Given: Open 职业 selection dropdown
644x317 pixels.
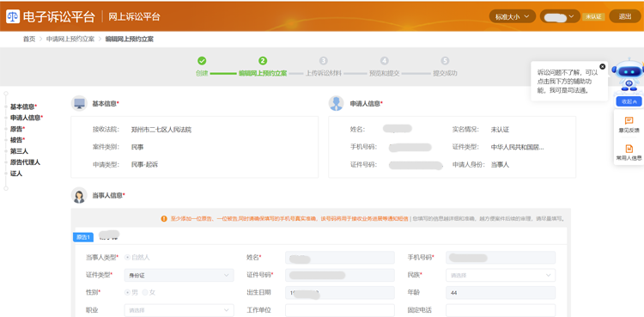Looking at the screenshot, I should pyautogui.click(x=179, y=310).
